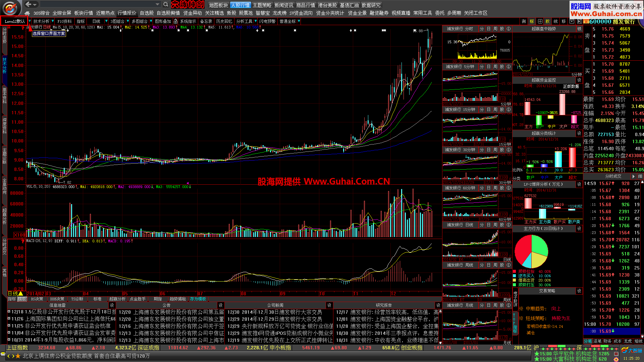Open 设 settings for 公司新闻 panel
644x362 pixels.
click(329, 305)
